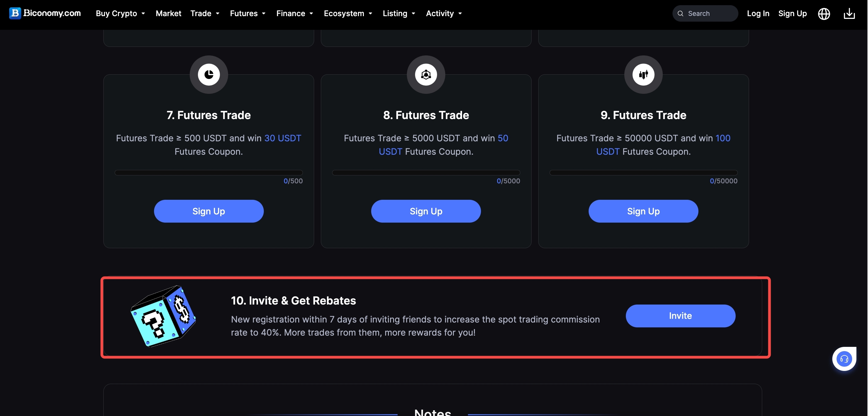This screenshot has width=868, height=416.
Task: Click the download app icon
Action: point(849,14)
